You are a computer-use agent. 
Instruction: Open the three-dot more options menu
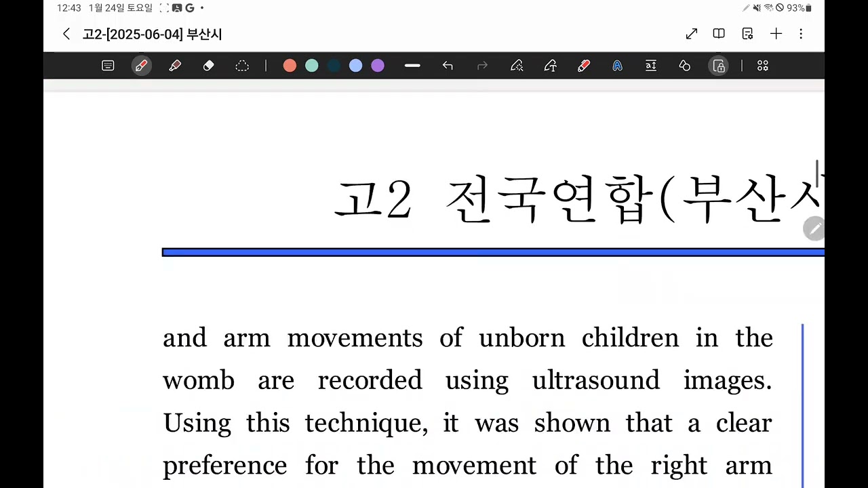pos(801,34)
